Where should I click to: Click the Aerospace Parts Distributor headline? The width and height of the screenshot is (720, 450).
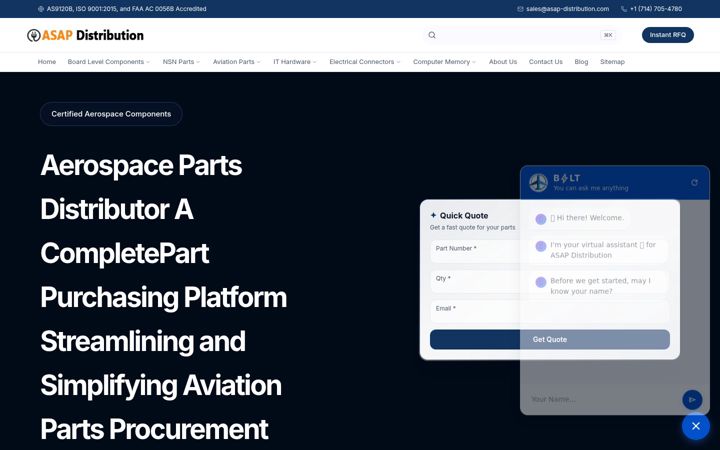click(x=163, y=297)
